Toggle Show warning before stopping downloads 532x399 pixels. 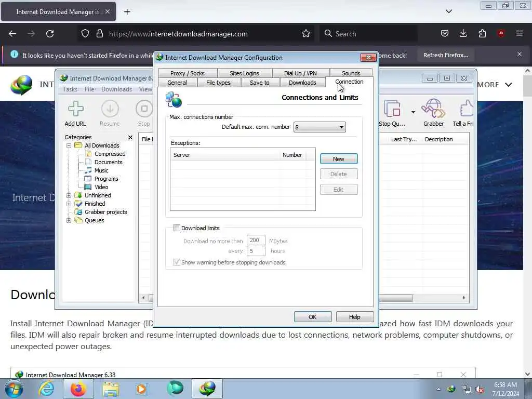pyautogui.click(x=177, y=262)
